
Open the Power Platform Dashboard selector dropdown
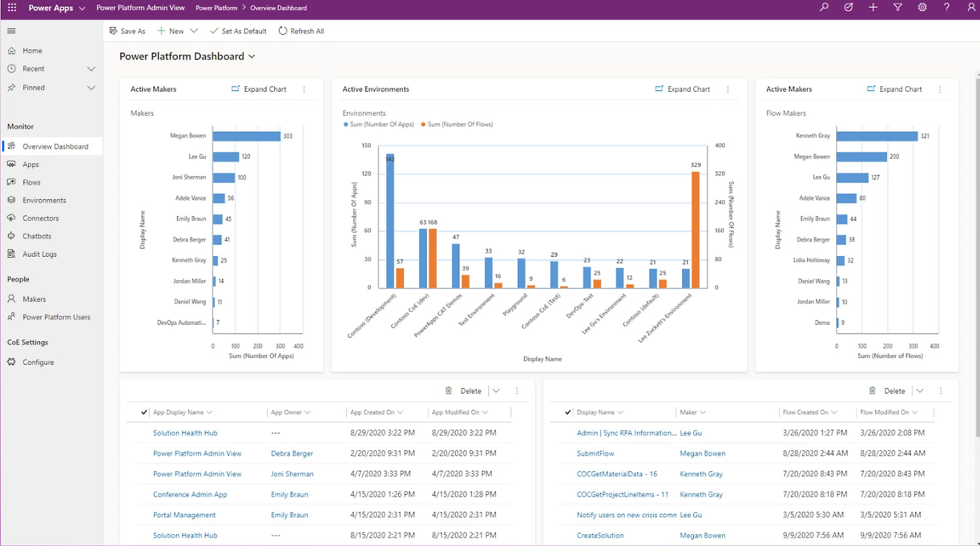coord(252,56)
